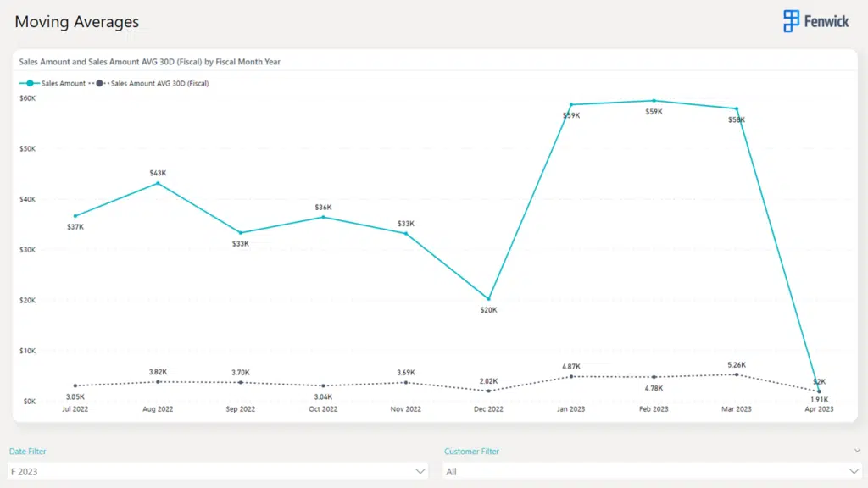
Task: Click the Oct 2022 x-axis label
Action: click(x=323, y=409)
